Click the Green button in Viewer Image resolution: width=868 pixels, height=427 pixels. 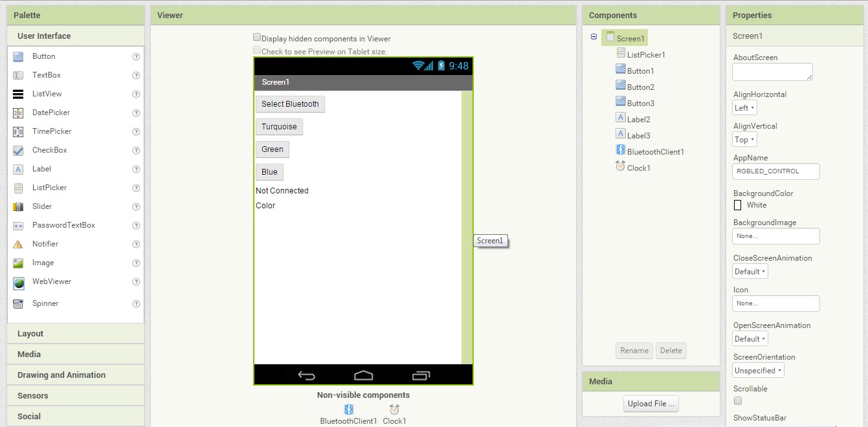[x=273, y=149]
